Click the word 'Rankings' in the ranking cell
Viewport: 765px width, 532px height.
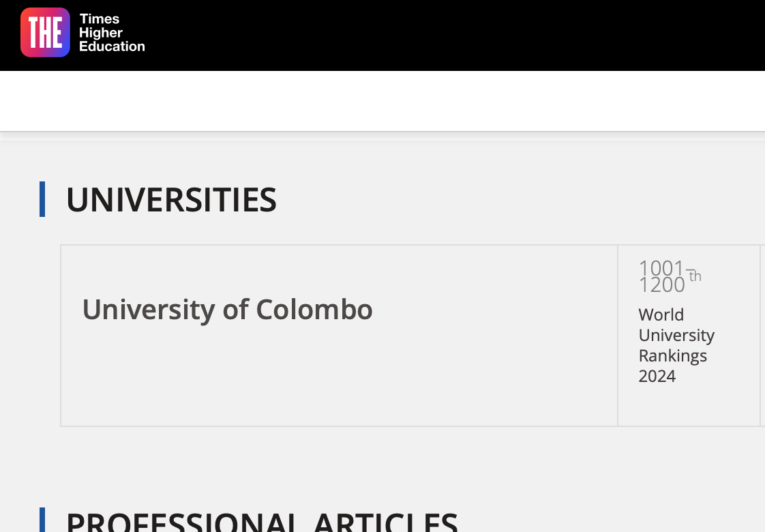click(672, 356)
